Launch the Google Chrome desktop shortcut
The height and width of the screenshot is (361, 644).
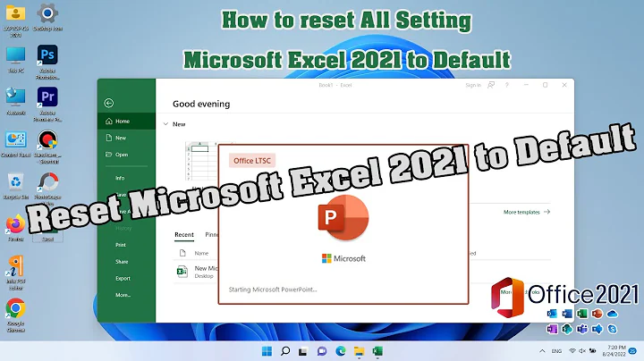(15, 315)
